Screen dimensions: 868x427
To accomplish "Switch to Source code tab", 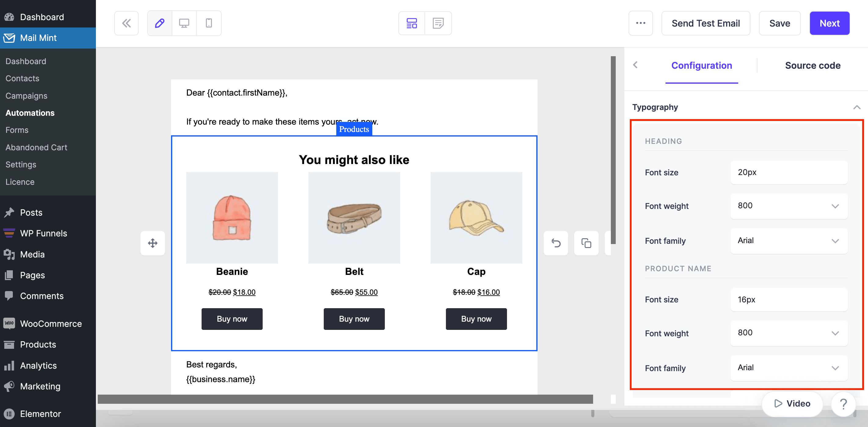I will (x=813, y=65).
